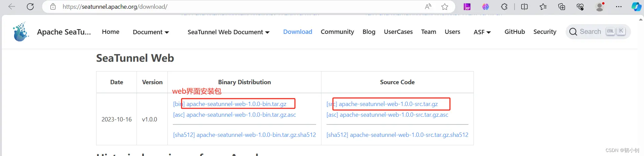644x156 pixels.
Task: Open the brain extension icon
Action: [486, 7]
